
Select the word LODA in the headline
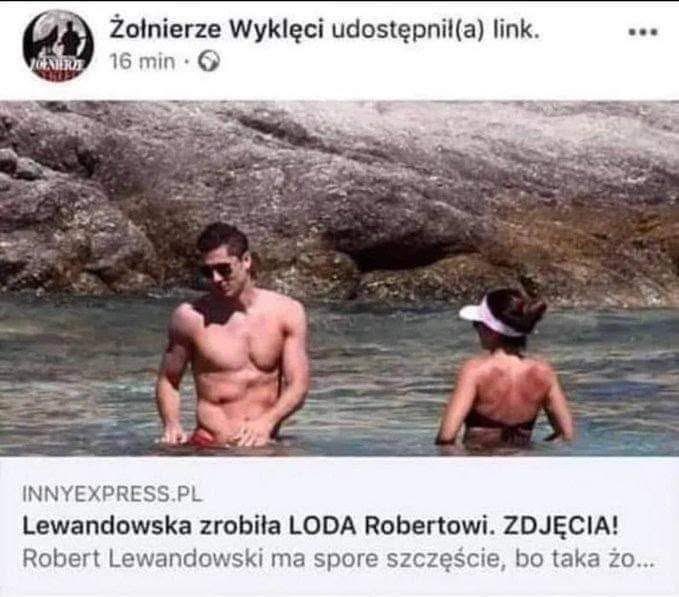[x=322, y=526]
